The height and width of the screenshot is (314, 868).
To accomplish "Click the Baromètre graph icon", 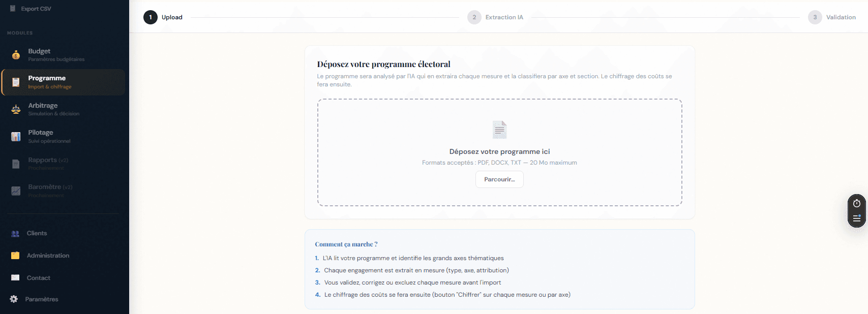I will pyautogui.click(x=16, y=191).
